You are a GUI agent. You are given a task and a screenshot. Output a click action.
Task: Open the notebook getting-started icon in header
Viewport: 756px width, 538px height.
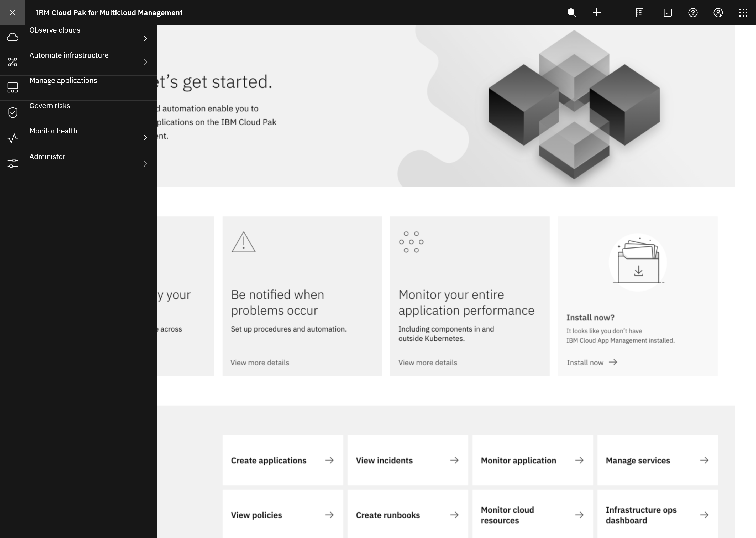click(x=639, y=13)
